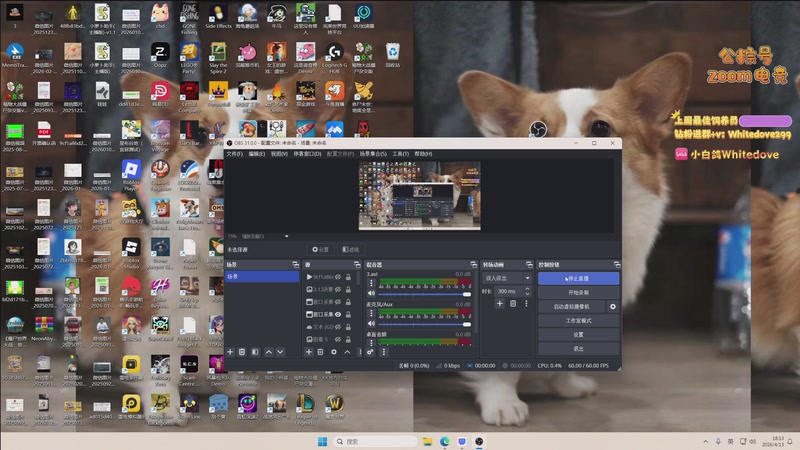Open source properties gear in Sources panel
This screenshot has height=450, width=800.
coord(334,352)
